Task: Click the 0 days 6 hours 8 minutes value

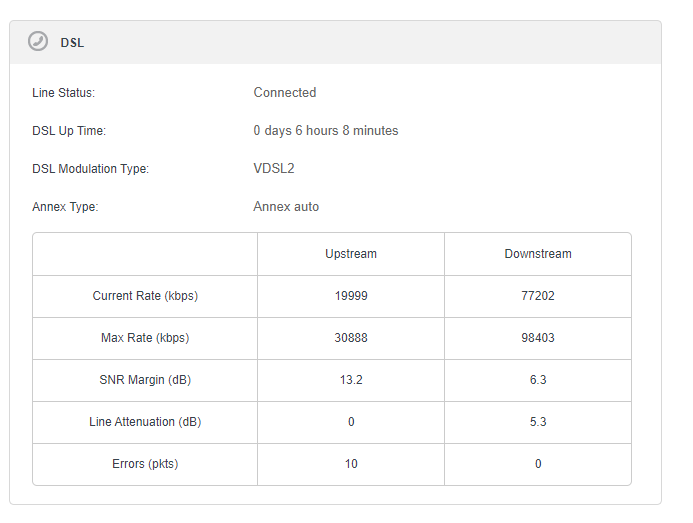Action: click(325, 131)
